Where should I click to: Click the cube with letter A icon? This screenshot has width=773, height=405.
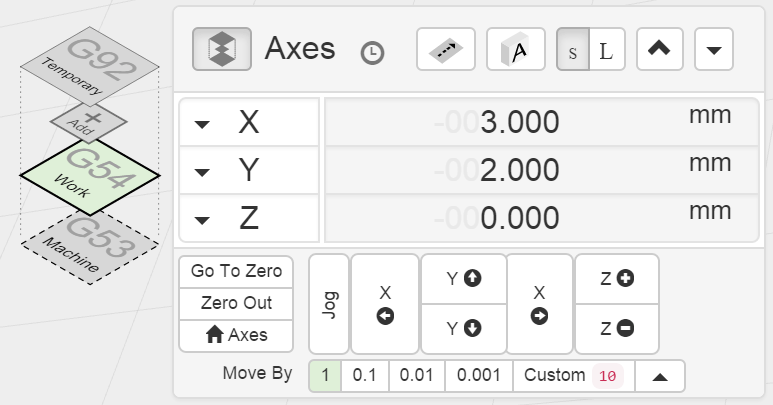(515, 49)
